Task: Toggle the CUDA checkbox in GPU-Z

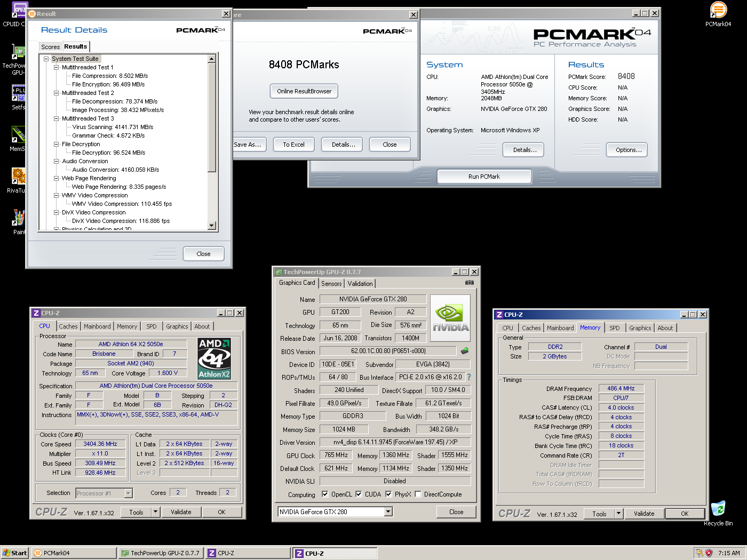Action: (x=359, y=494)
